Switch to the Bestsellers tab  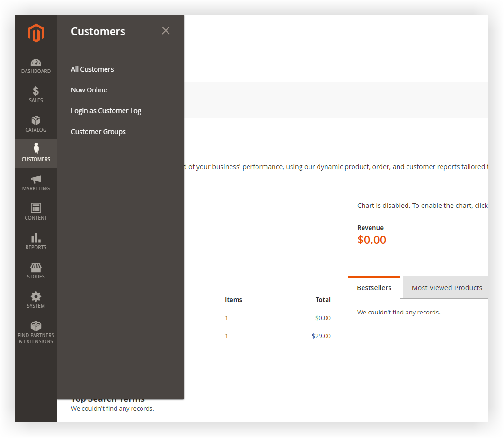[374, 288]
